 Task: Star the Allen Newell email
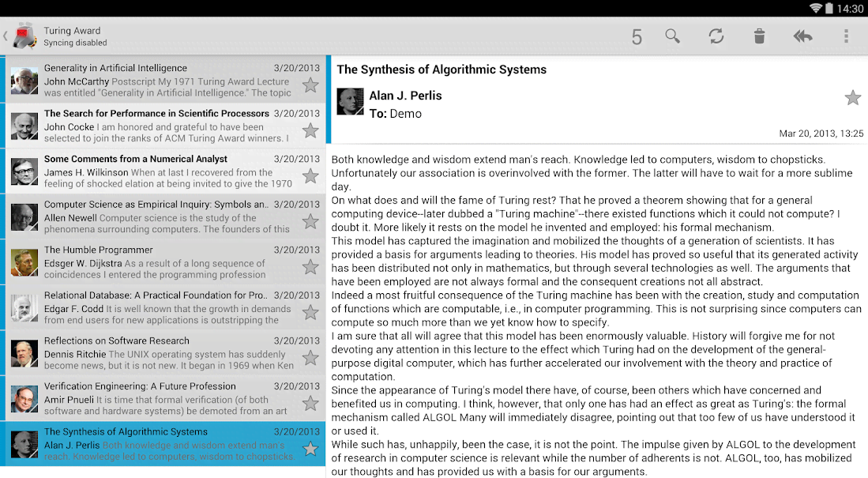coord(310,221)
